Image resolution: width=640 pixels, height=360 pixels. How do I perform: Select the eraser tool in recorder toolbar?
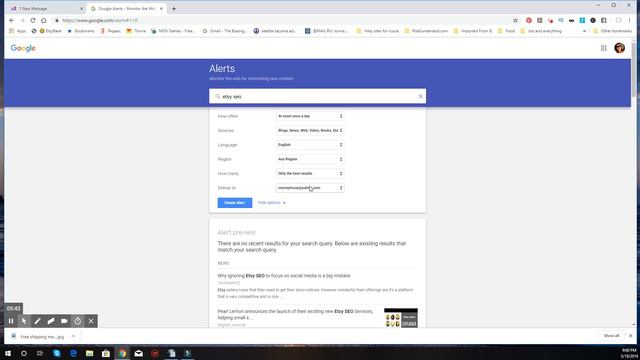(x=64, y=321)
